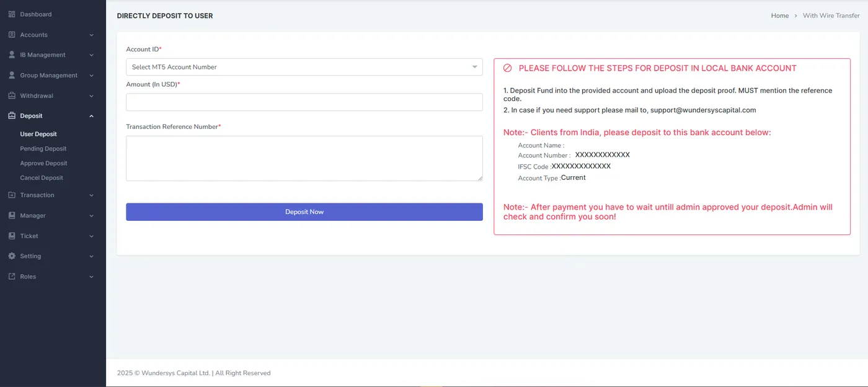The image size is (868, 387).
Task: Expand the Withdrawal chevron
Action: tap(92, 96)
